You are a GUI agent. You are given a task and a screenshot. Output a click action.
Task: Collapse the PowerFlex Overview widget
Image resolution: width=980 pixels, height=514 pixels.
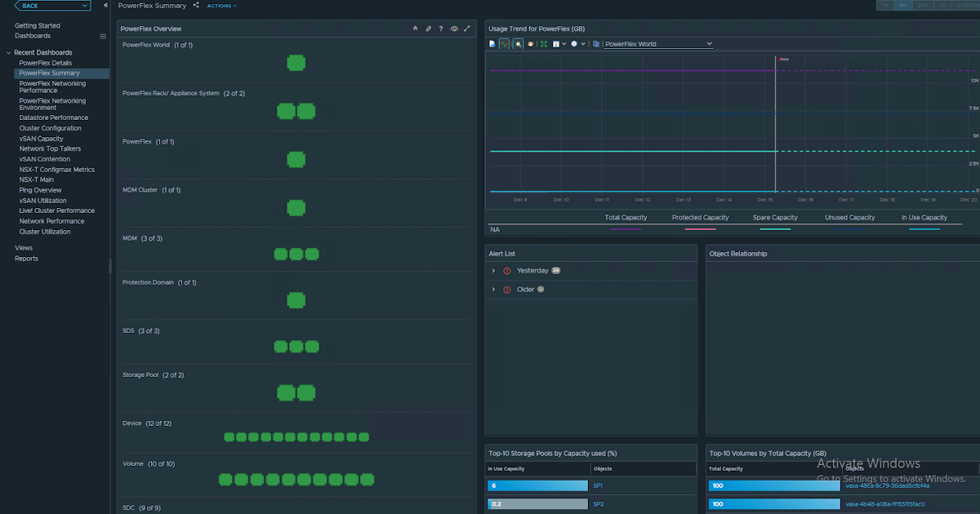415,29
